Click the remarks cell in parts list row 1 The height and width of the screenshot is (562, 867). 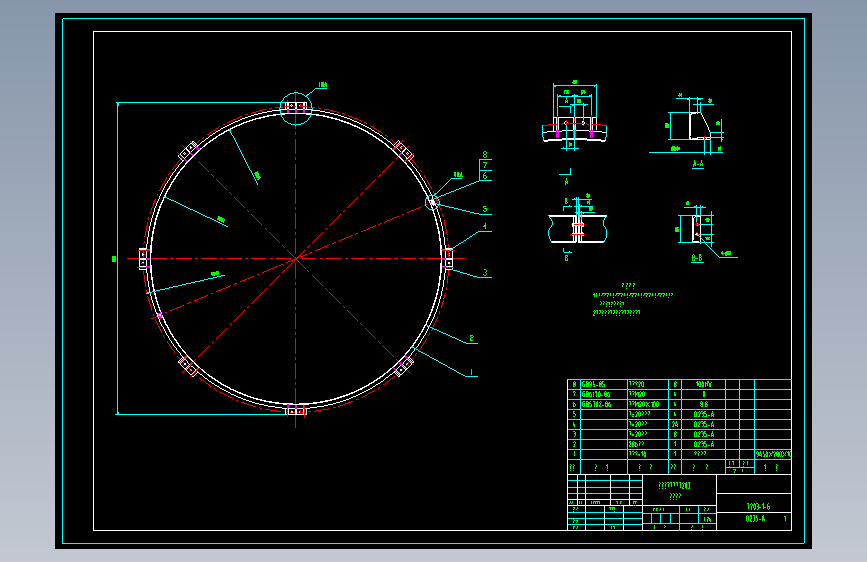773,454
